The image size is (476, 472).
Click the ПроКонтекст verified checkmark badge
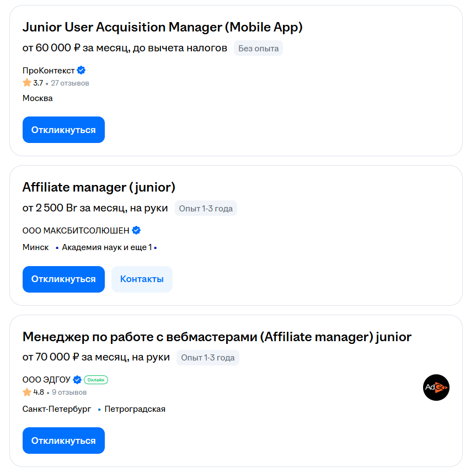coord(81,70)
